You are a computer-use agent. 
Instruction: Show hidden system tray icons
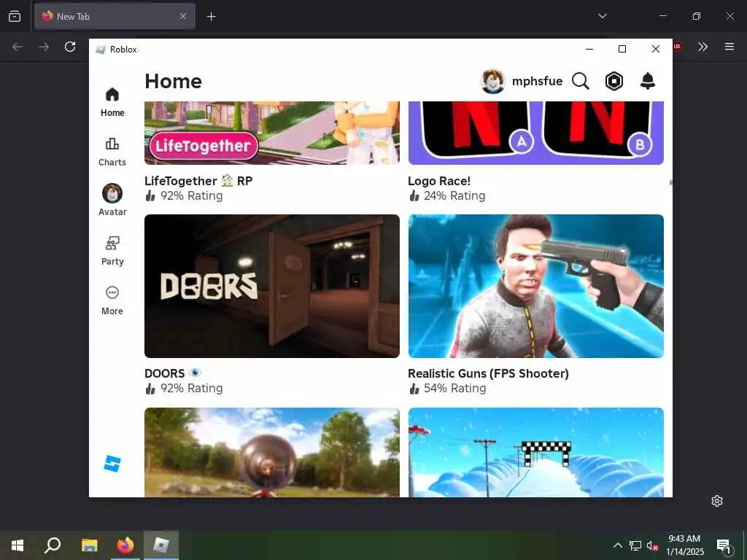click(x=617, y=545)
